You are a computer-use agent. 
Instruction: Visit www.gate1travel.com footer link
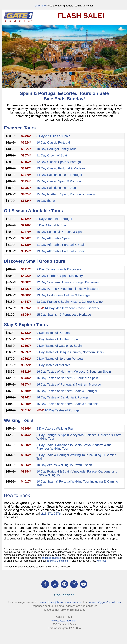[64, 621]
